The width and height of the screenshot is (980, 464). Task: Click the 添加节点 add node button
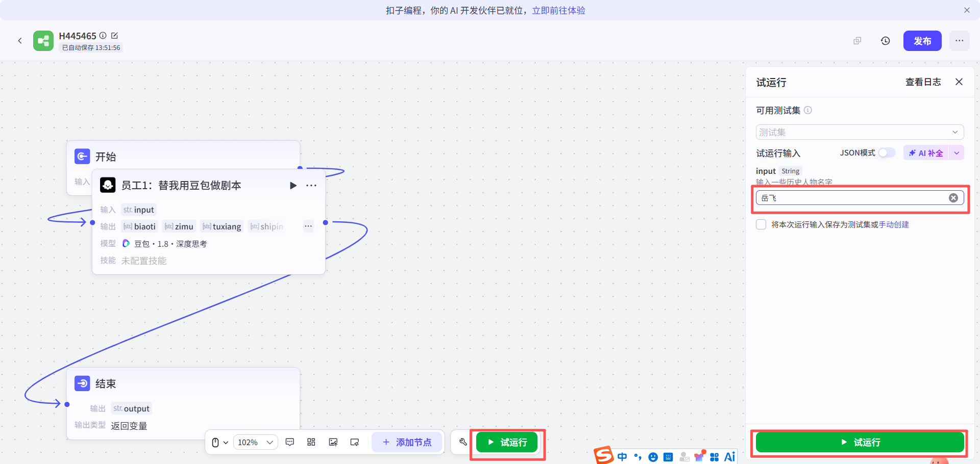[x=407, y=442]
